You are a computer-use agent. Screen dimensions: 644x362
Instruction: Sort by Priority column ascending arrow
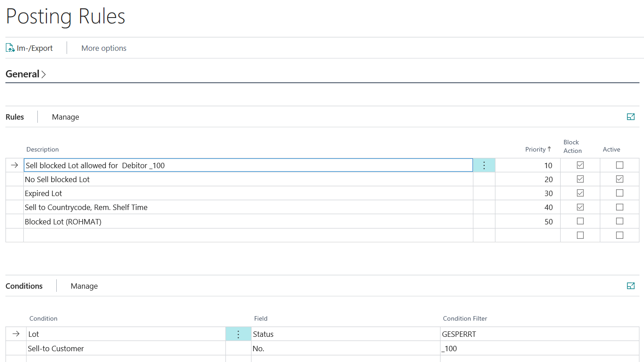coord(549,149)
